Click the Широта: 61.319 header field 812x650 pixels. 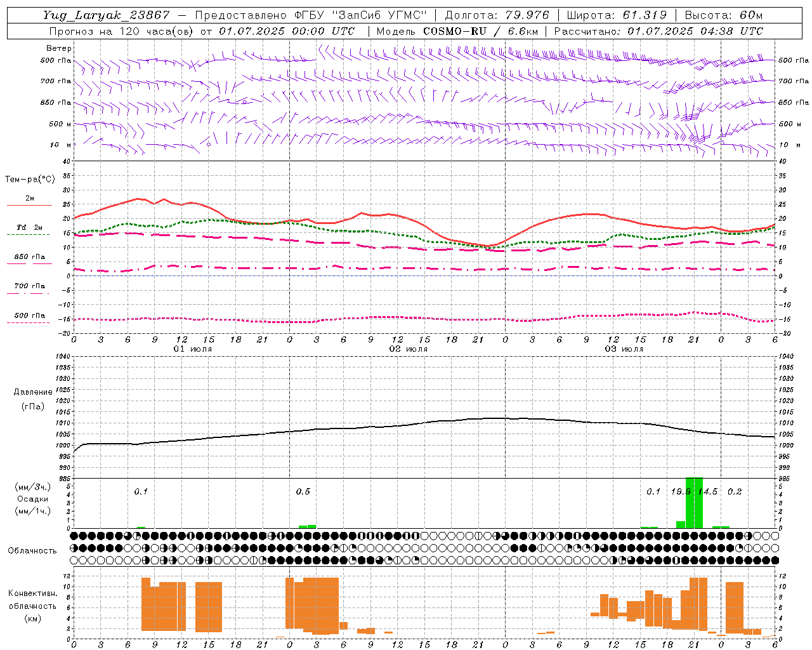click(616, 15)
